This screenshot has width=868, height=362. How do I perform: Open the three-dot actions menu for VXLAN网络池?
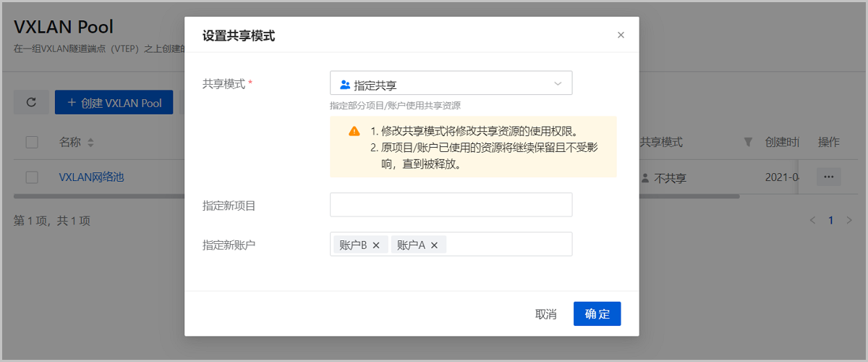point(829,177)
